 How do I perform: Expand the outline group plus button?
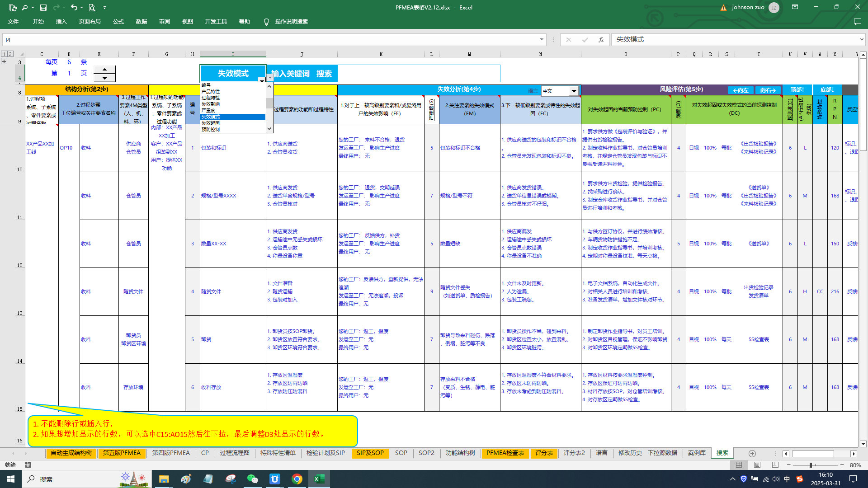4,61
